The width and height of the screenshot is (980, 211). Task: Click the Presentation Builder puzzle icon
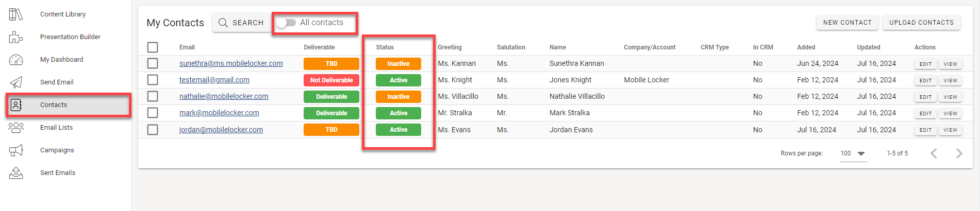click(16, 37)
